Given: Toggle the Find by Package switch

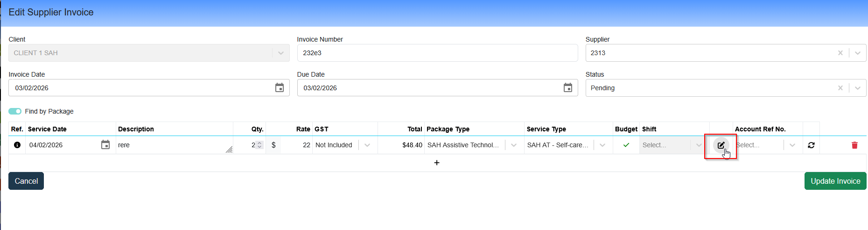Looking at the screenshot, I should point(15,111).
